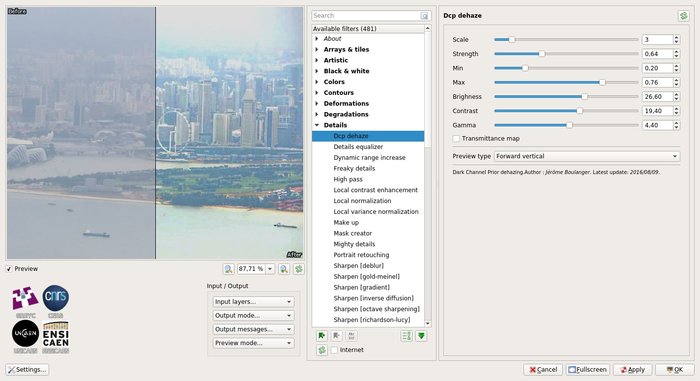
Task: Click the remove from favorites icon
Action: pyautogui.click(x=337, y=336)
